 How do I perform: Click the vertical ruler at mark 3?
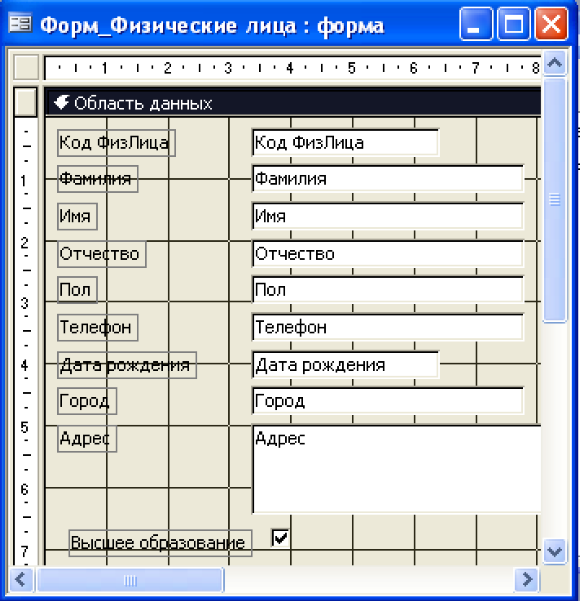pyautogui.click(x=25, y=303)
